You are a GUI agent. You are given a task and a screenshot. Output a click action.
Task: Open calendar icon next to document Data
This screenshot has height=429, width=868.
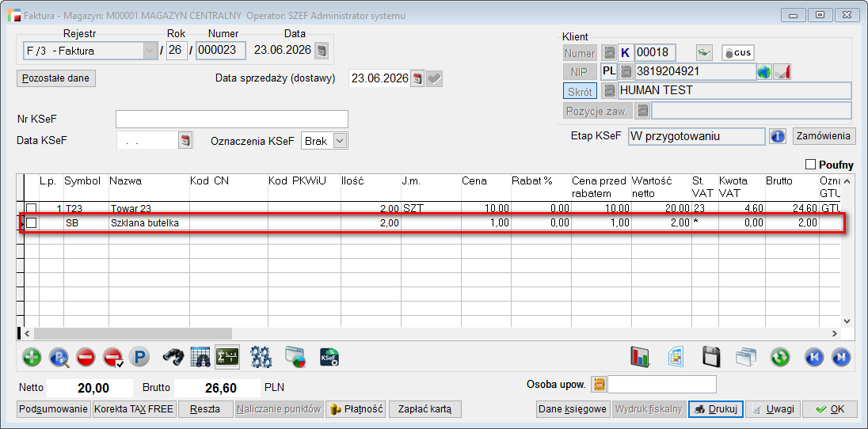(x=322, y=51)
